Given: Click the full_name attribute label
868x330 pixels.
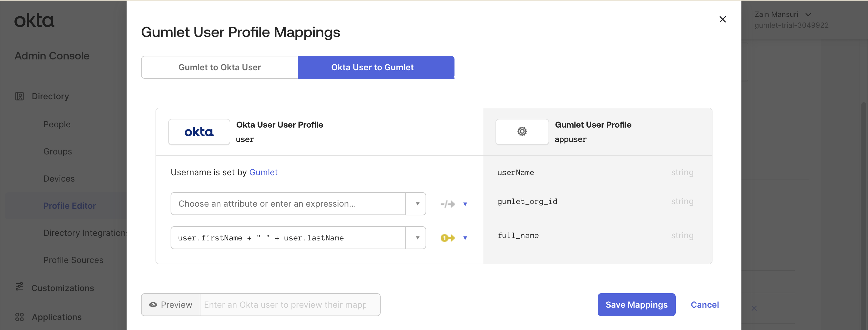Looking at the screenshot, I should click(x=518, y=235).
